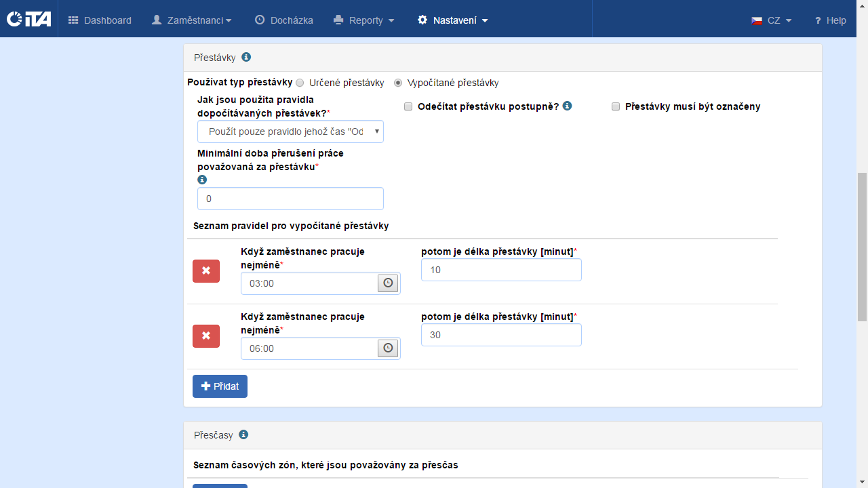The height and width of the screenshot is (488, 868).
Task: Click the Přidat button to add a rule
Action: point(220,386)
